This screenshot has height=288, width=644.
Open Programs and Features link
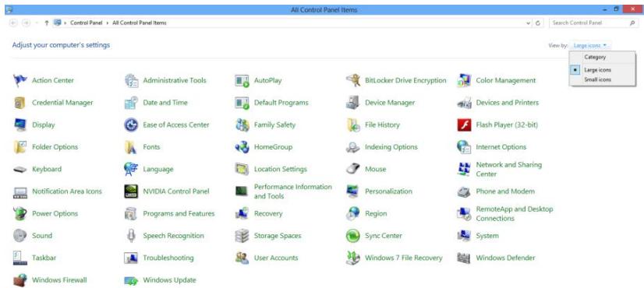click(x=179, y=213)
